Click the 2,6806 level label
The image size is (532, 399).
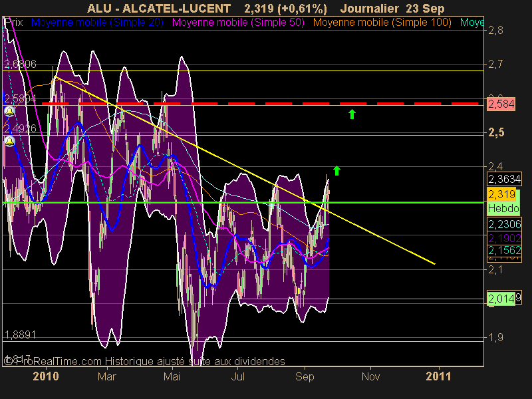[21, 64]
